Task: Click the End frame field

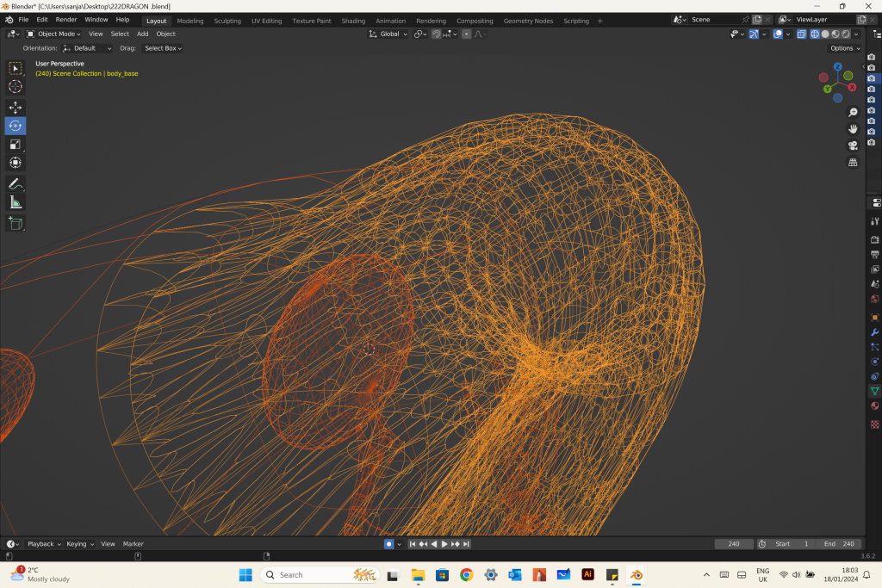Action: 839,544
